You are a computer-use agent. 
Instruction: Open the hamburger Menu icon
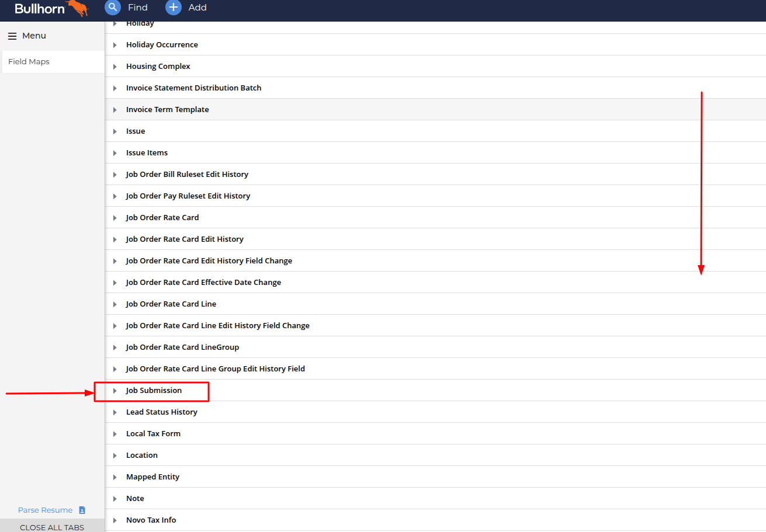[12, 36]
